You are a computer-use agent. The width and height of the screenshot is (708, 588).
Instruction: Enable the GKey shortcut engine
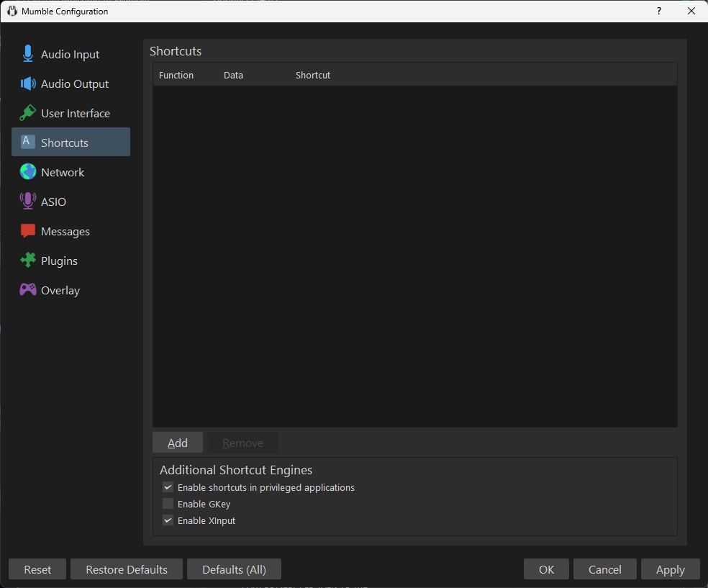[x=168, y=504]
